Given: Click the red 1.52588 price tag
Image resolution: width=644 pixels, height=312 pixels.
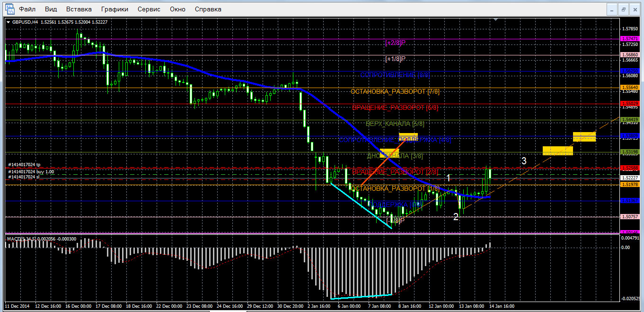Looking at the screenshot, I should tap(629, 168).
